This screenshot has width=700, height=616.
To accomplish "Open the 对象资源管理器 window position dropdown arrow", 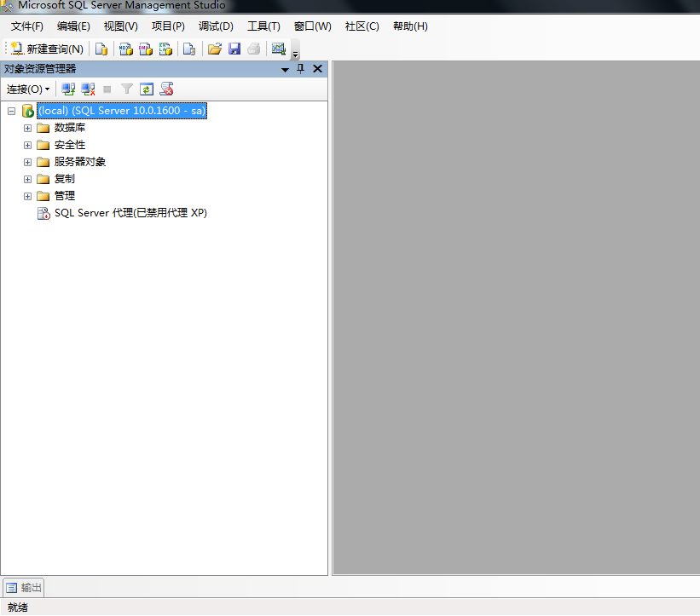I will [x=285, y=70].
